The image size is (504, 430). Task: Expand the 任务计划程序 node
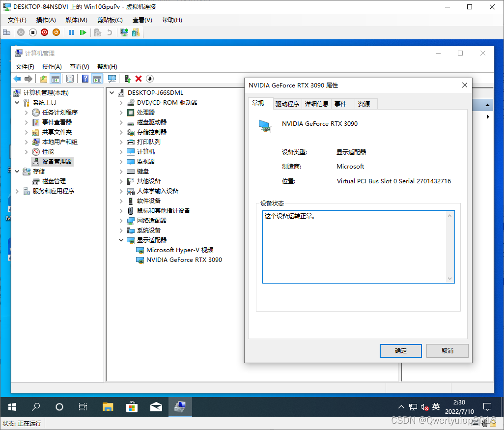(x=27, y=113)
